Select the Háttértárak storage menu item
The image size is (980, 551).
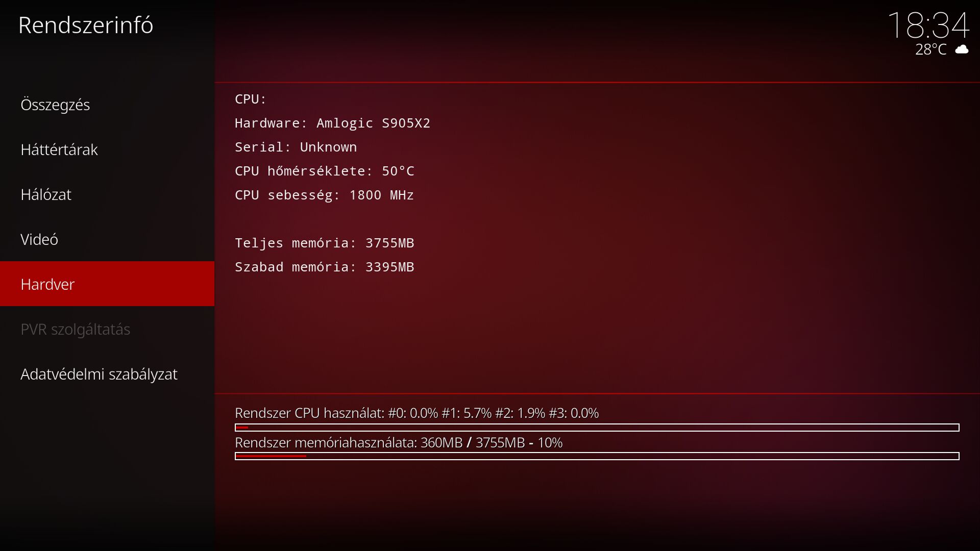coord(107,149)
